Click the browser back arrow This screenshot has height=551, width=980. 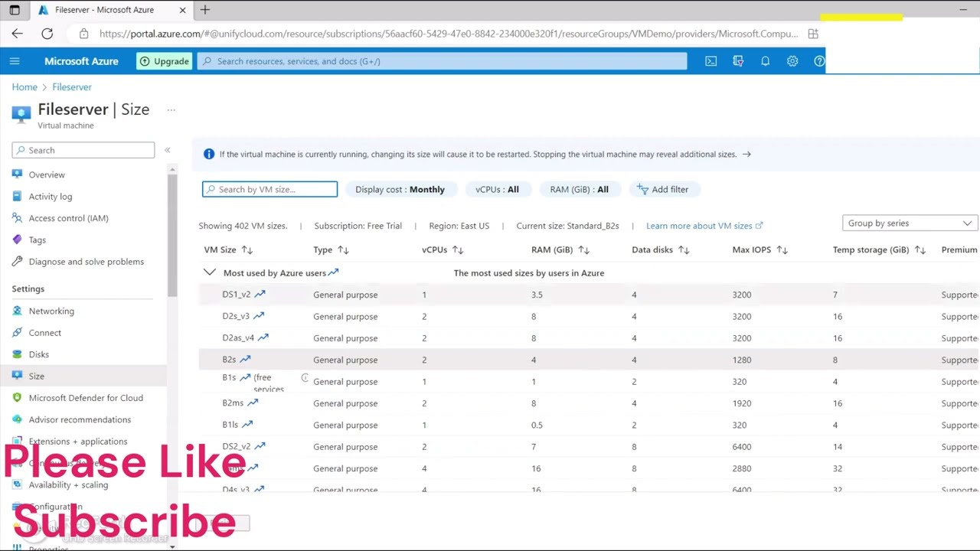point(17,34)
